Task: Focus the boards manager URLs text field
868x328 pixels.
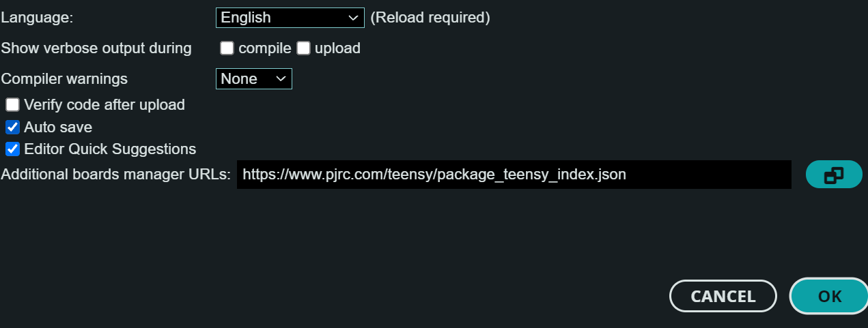Action: pos(514,175)
